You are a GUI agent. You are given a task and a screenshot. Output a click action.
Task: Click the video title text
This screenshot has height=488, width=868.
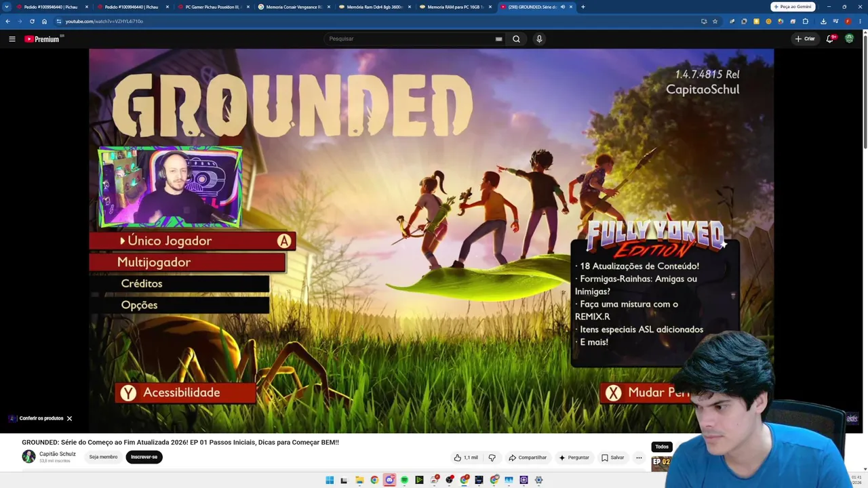click(180, 443)
